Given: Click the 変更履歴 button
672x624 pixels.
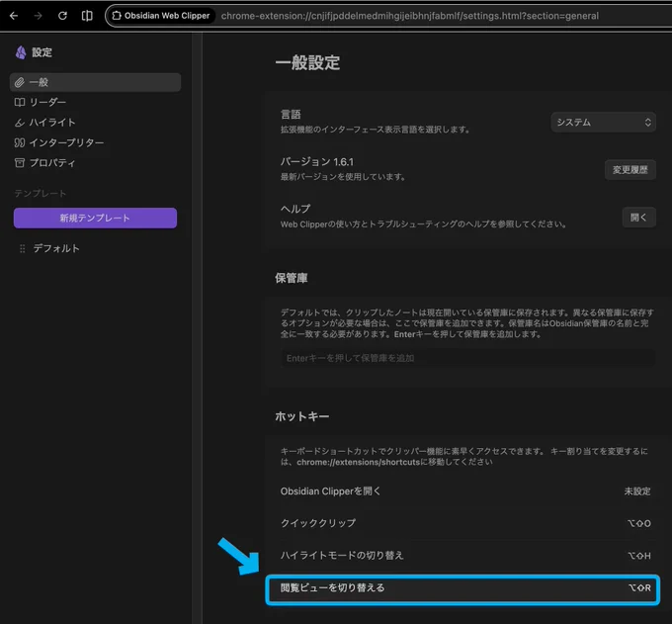Looking at the screenshot, I should 630,170.
